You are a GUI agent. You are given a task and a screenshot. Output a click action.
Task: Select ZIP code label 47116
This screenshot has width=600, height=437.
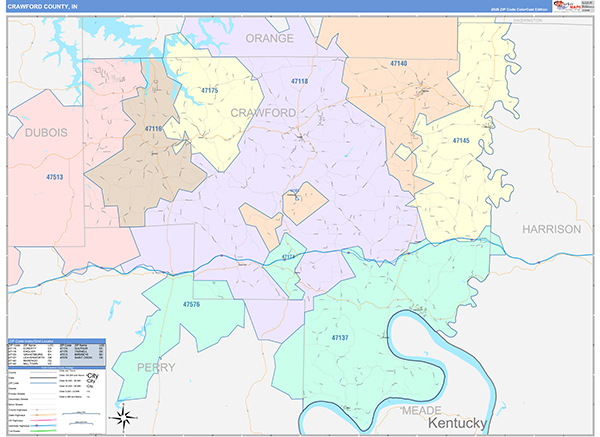(153, 129)
